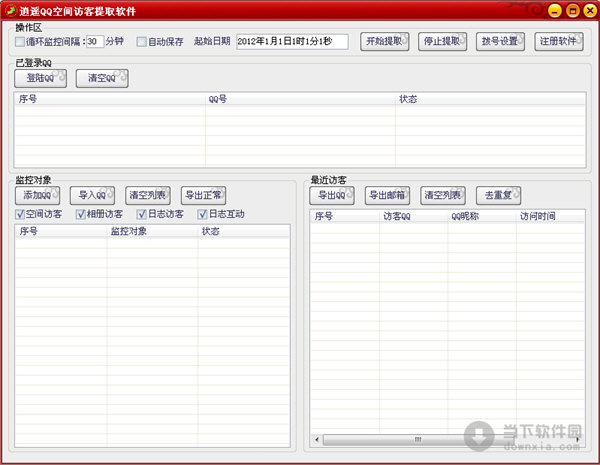
Task: Click the QQ号 column header
Action: [300, 99]
